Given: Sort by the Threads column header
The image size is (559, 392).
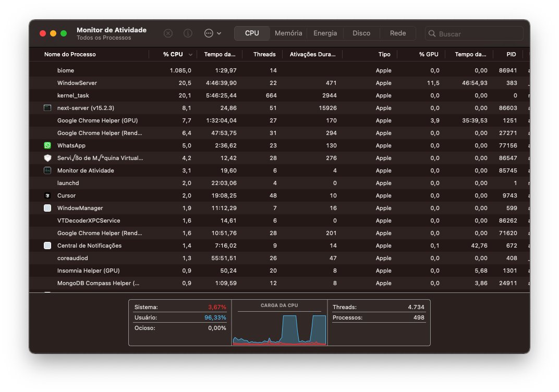Looking at the screenshot, I should 264,54.
